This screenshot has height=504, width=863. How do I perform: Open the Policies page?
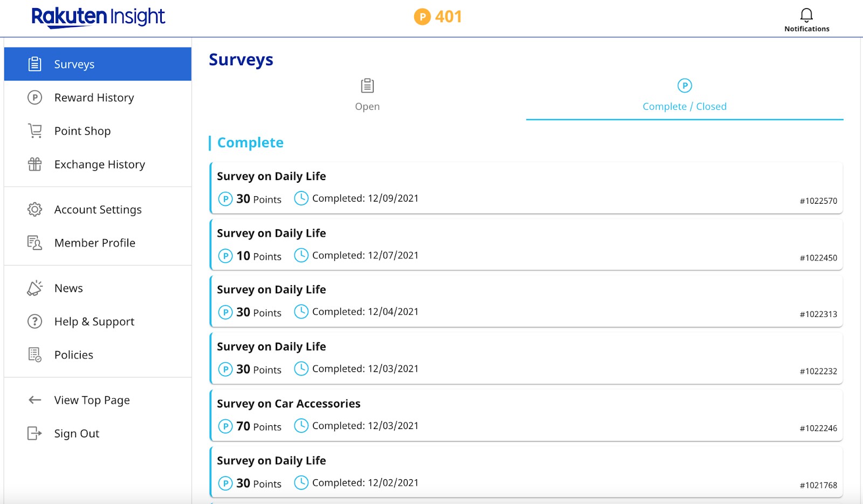tap(98, 355)
